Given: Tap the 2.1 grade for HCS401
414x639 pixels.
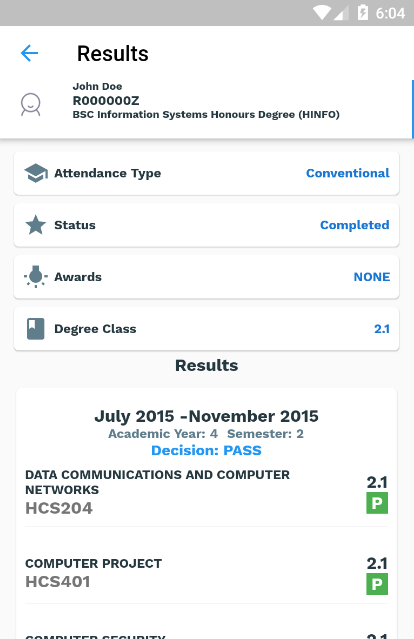Looking at the screenshot, I should point(377,563).
